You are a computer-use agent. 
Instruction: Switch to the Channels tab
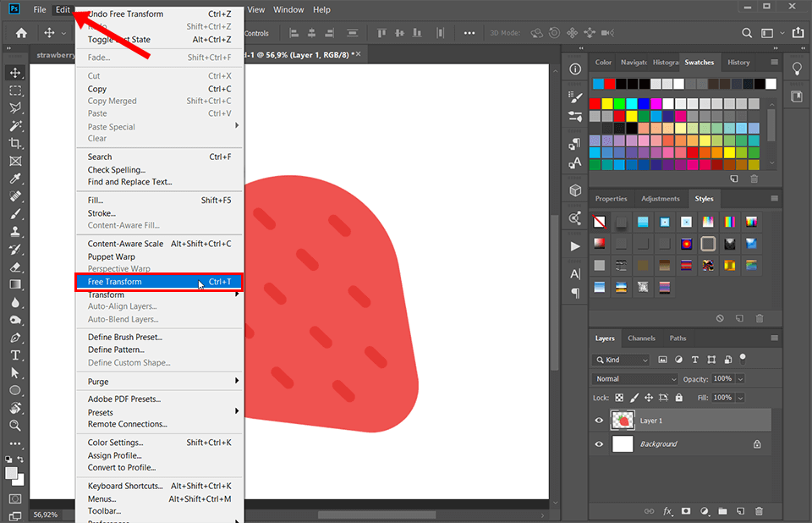point(641,338)
